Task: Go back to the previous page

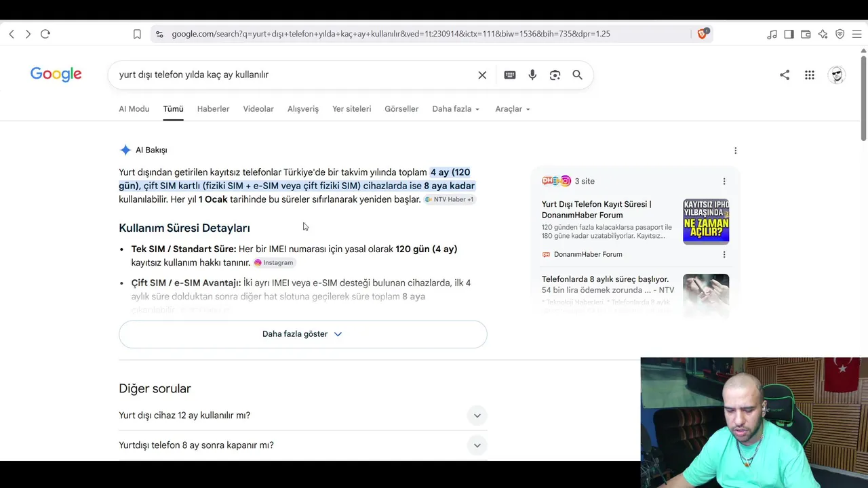Action: (12, 34)
